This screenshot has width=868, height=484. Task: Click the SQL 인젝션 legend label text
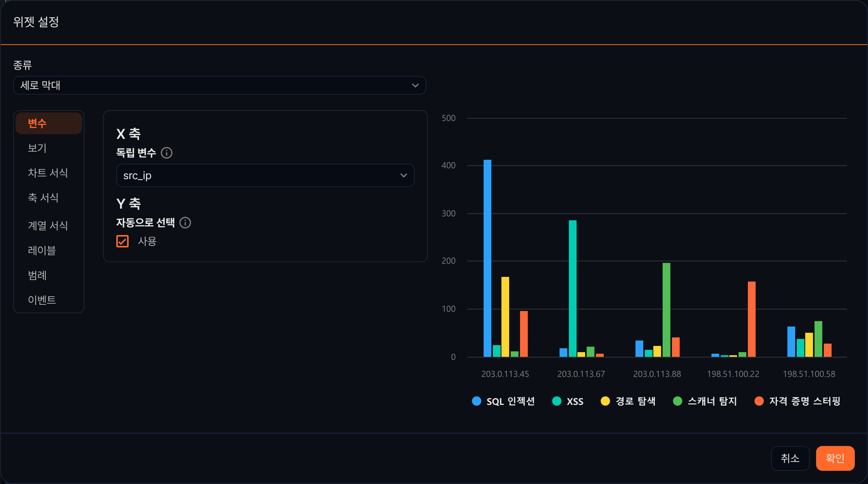tap(511, 401)
